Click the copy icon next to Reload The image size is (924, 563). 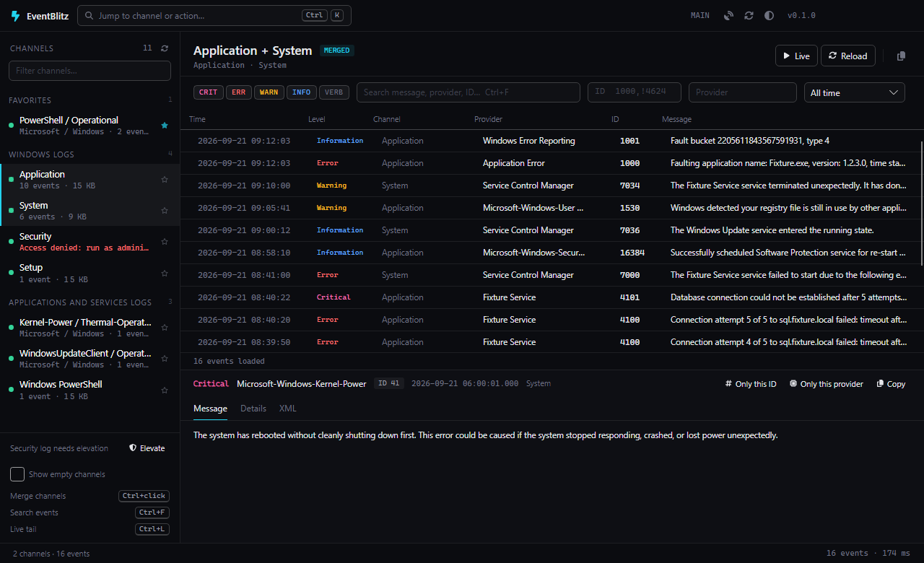[901, 56]
